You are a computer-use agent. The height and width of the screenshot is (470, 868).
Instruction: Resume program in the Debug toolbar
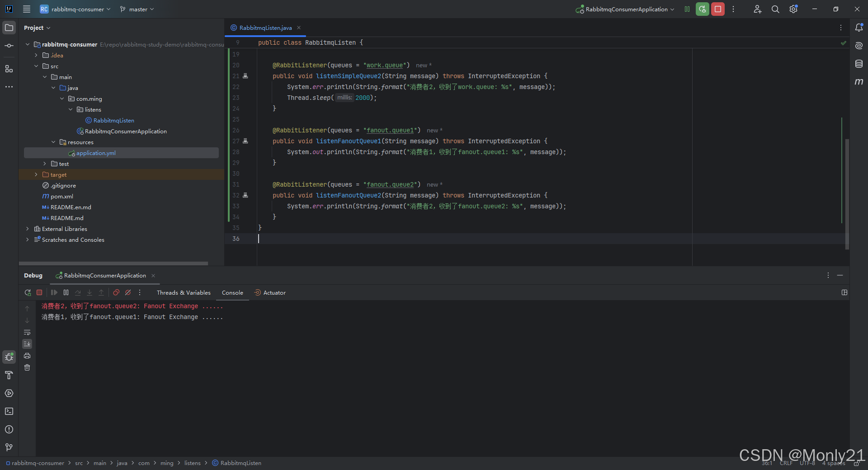tap(54, 293)
